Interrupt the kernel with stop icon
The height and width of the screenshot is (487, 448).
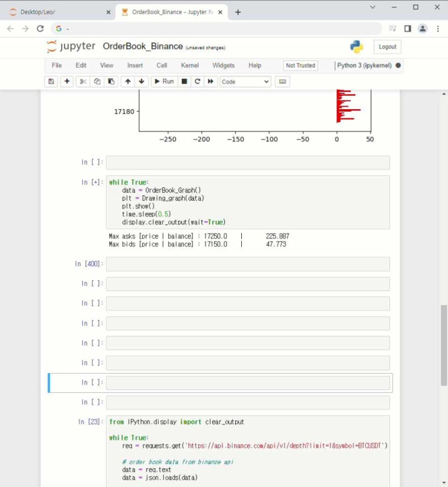tap(184, 81)
